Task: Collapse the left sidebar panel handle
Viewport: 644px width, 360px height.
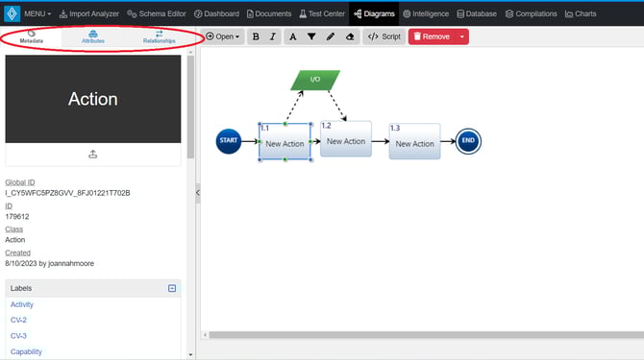Action: click(x=198, y=192)
